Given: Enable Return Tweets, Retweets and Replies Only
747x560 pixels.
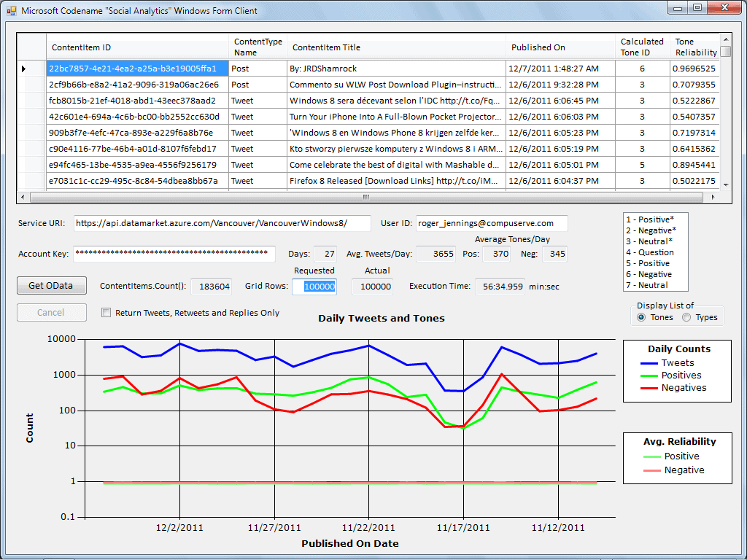Looking at the screenshot, I should click(107, 313).
